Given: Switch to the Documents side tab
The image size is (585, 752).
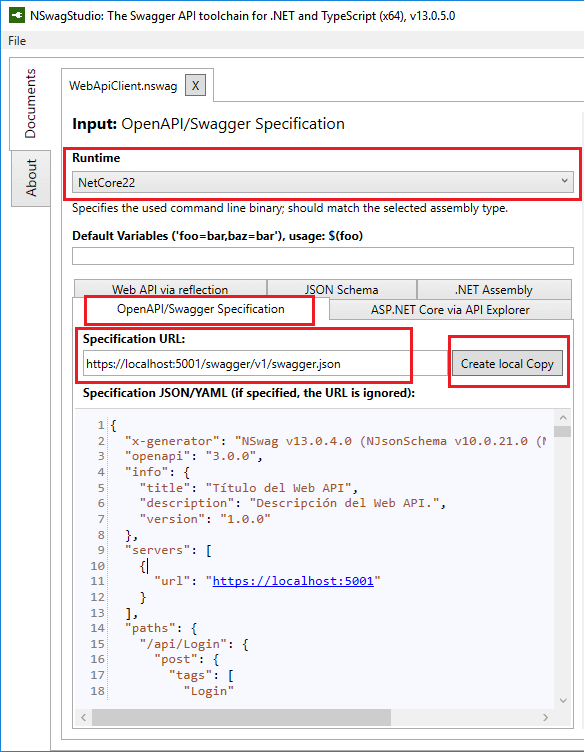Looking at the screenshot, I should [30, 103].
